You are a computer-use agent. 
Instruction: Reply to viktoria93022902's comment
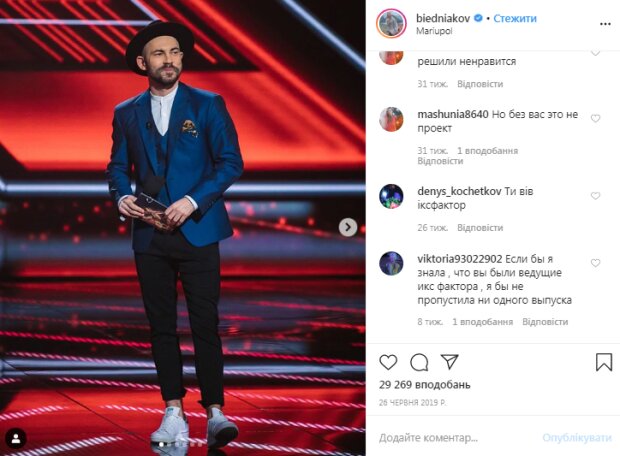pyautogui.click(x=545, y=322)
